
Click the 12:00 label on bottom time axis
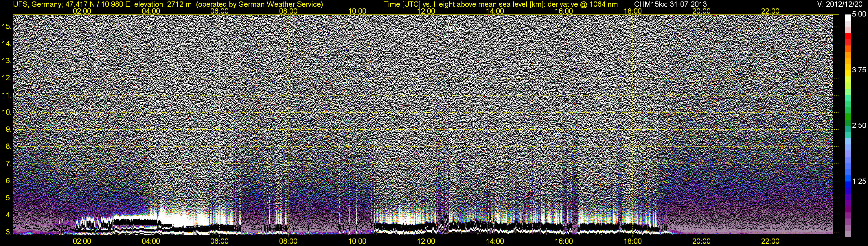426,241
